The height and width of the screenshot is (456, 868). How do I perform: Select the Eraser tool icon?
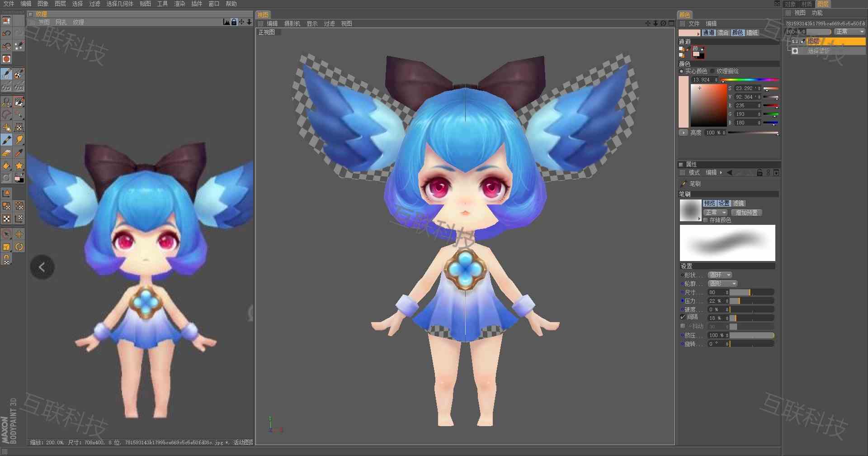[6, 153]
